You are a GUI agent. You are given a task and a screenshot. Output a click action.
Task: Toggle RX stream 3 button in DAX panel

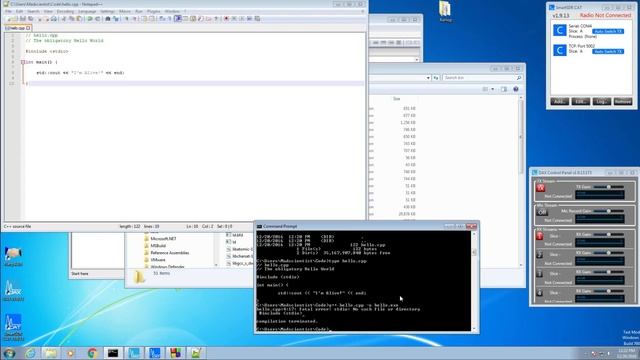(x=539, y=274)
